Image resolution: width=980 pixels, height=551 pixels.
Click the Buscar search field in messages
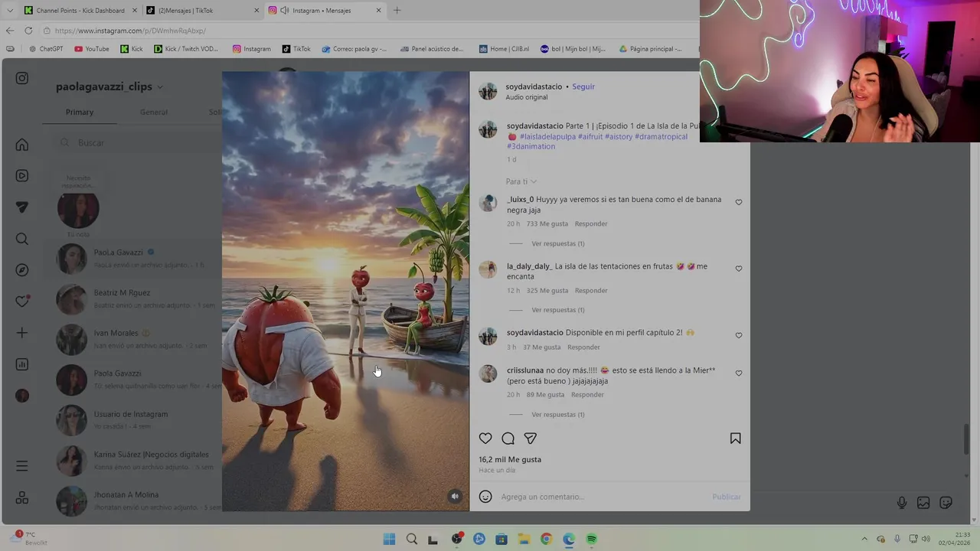point(138,143)
